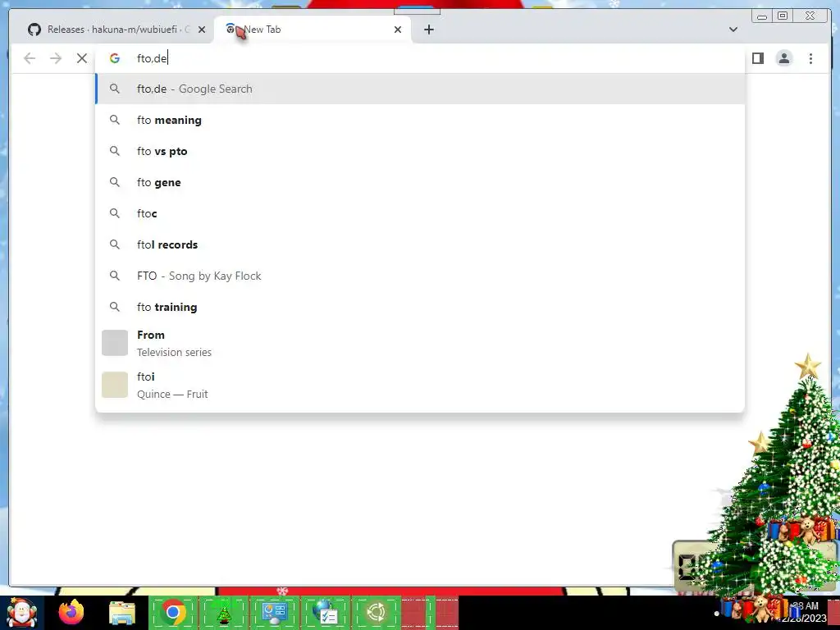The height and width of the screenshot is (630, 840).
Task: Click the address bar showing fto.de
Action: pyautogui.click(x=421, y=58)
